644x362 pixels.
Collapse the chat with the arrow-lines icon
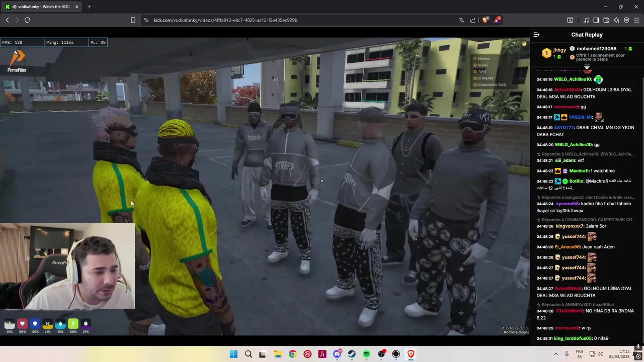536,35
